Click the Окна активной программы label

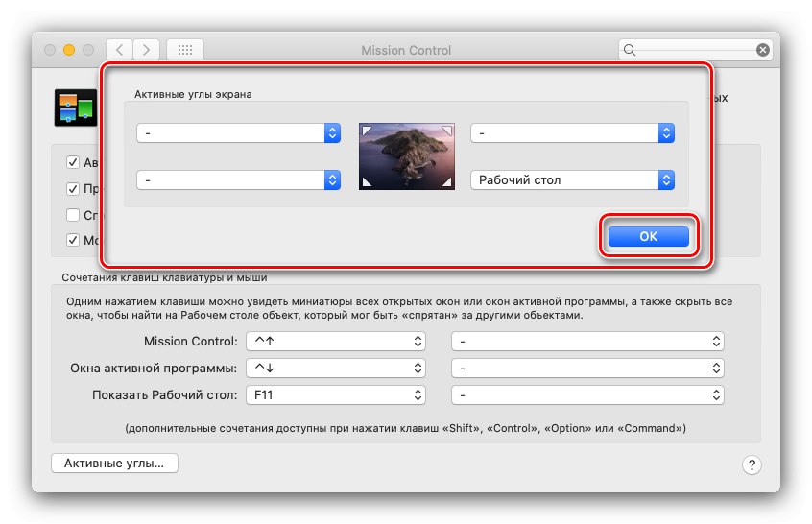click(x=154, y=369)
